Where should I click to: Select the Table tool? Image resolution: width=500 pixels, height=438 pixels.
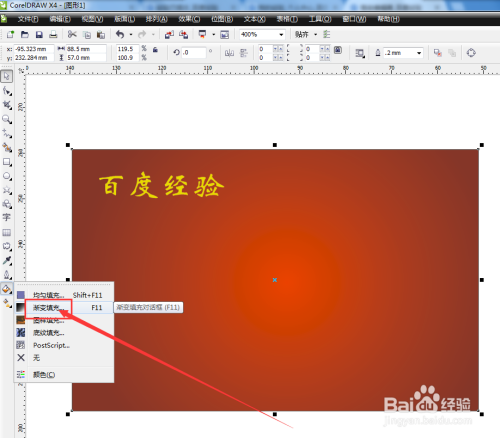point(7,232)
